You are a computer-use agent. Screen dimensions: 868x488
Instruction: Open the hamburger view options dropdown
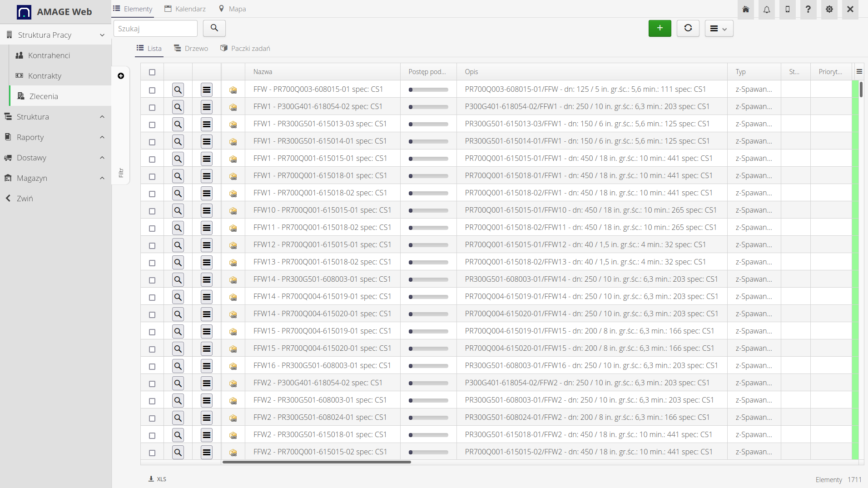click(x=719, y=29)
